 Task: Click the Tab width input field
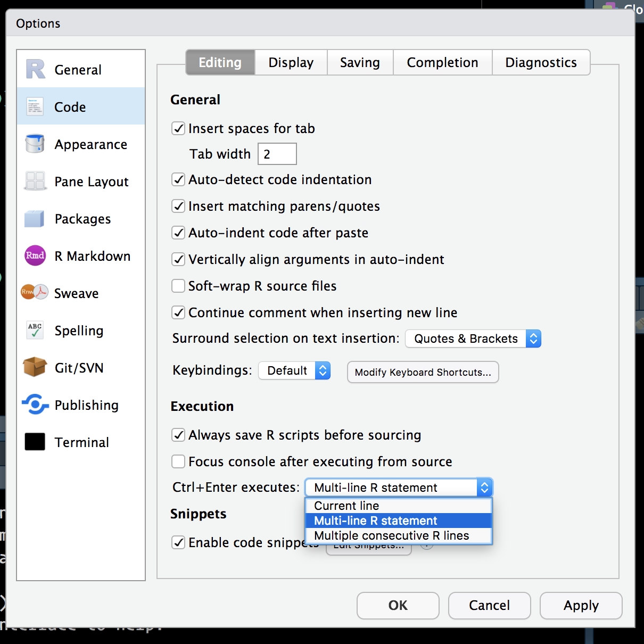(x=277, y=154)
